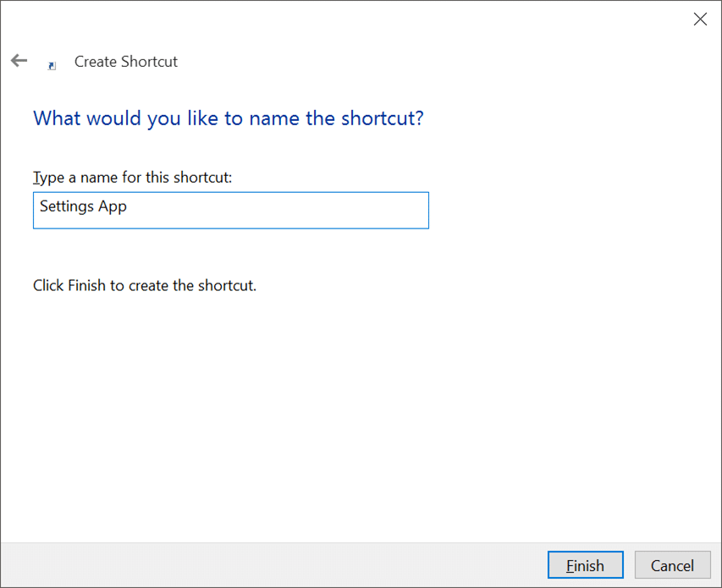Screen dimensions: 722x588
Task: Click the Create Shortcut title text
Action: tap(125, 61)
